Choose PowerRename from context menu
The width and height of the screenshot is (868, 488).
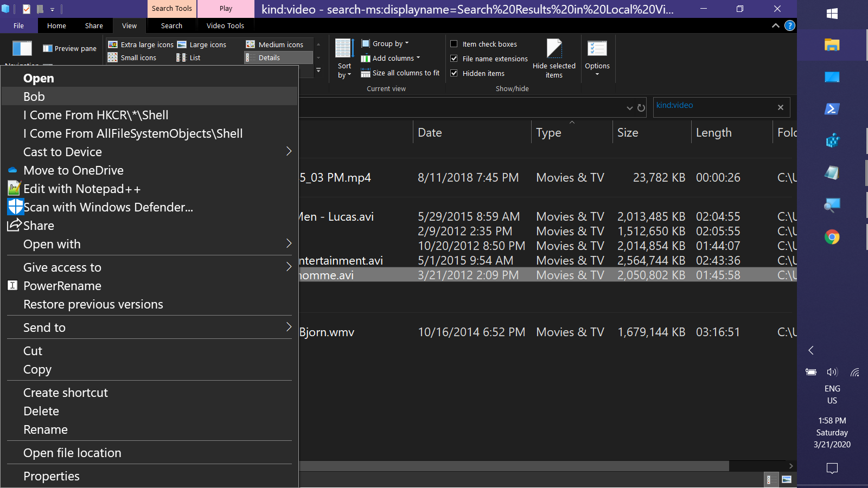coord(150,286)
